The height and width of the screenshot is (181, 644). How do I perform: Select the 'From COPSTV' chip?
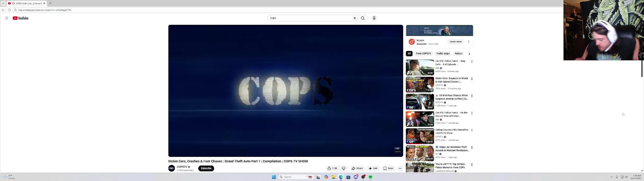(423, 54)
